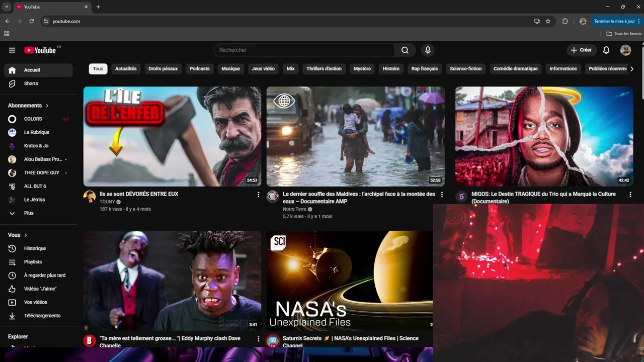Select the Musique filter chip

tap(231, 69)
